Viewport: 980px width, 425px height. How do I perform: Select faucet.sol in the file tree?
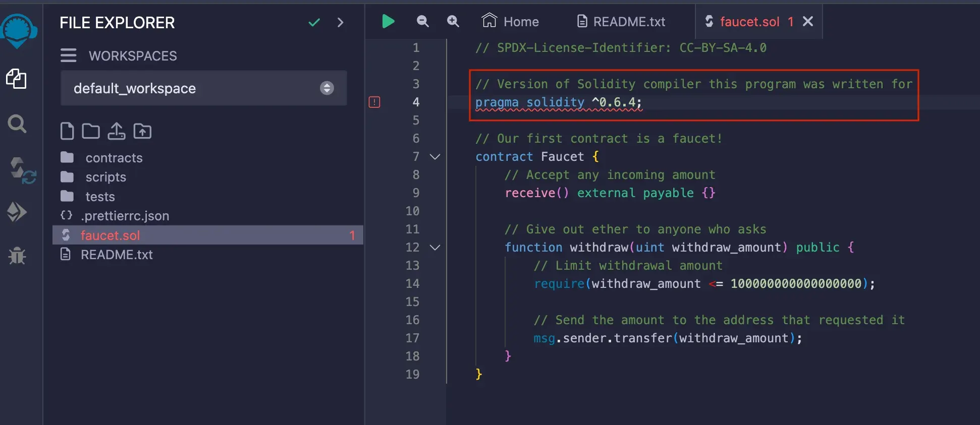(208, 235)
